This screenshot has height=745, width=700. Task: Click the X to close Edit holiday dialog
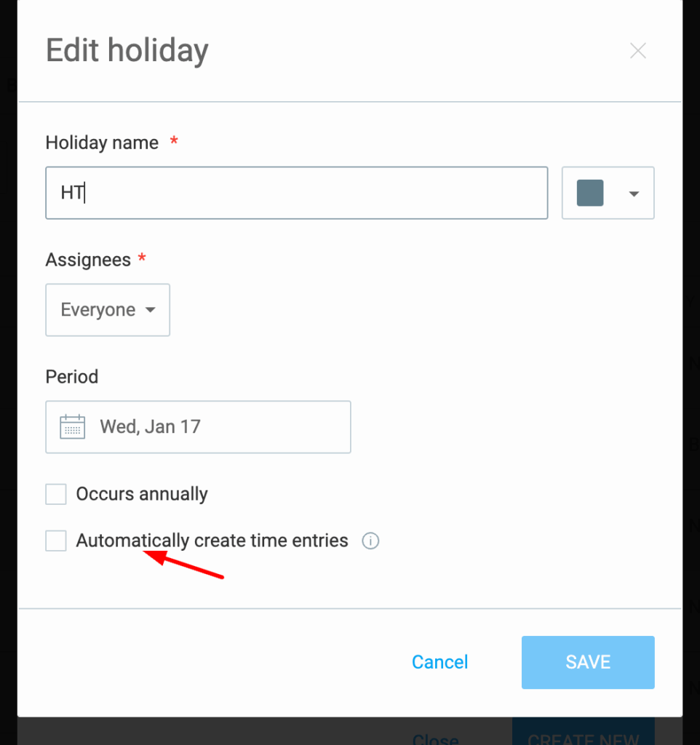pyautogui.click(x=637, y=50)
